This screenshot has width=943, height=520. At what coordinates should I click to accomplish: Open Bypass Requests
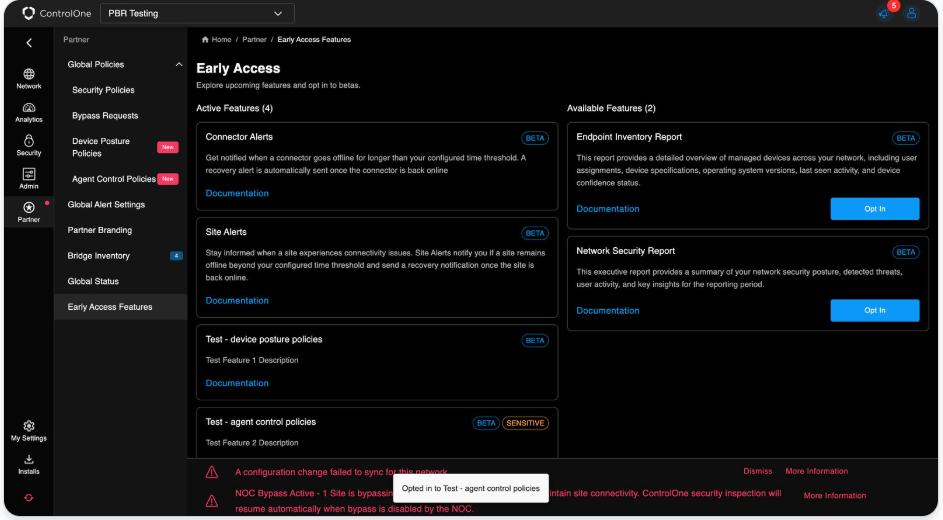click(105, 115)
